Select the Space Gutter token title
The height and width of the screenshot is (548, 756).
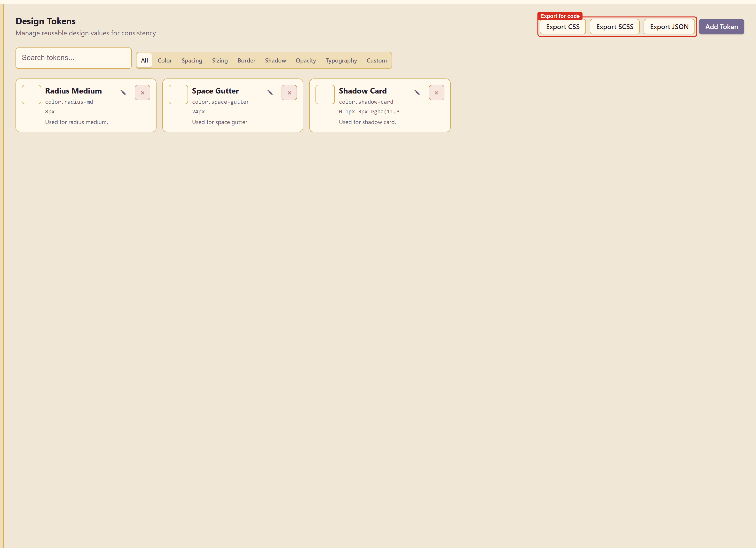215,91
